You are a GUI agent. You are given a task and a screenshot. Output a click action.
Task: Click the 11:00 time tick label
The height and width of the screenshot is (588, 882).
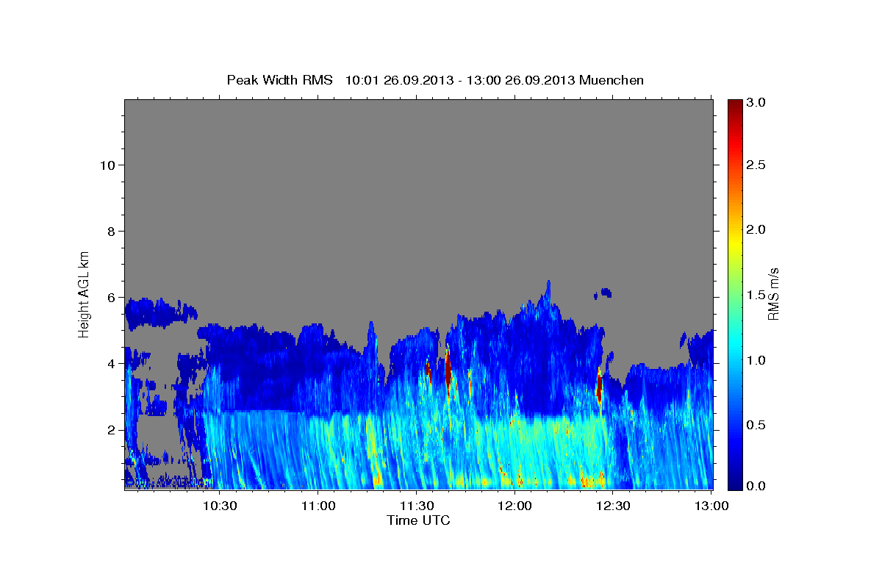(x=318, y=506)
